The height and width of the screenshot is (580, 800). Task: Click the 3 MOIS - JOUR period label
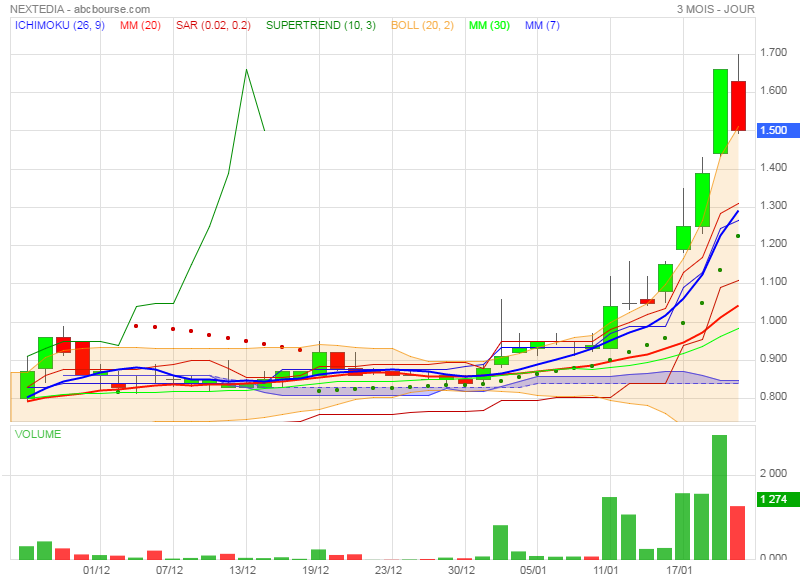tap(715, 9)
